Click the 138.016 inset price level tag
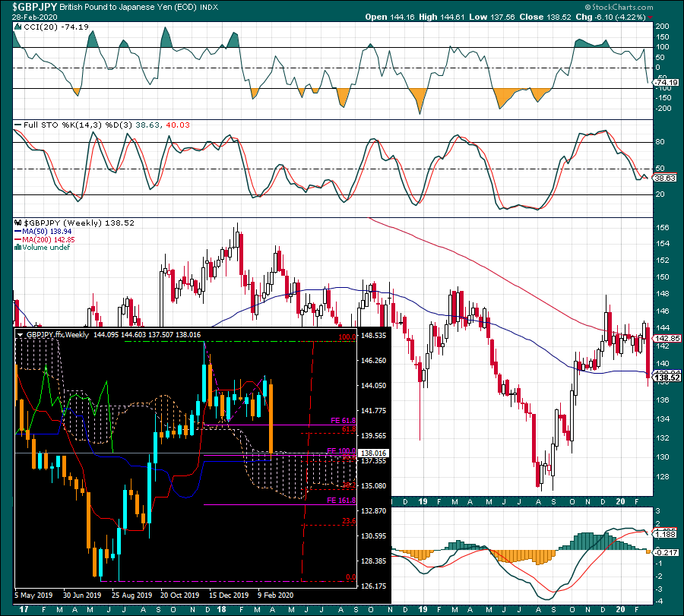684x616 pixels. [x=374, y=453]
